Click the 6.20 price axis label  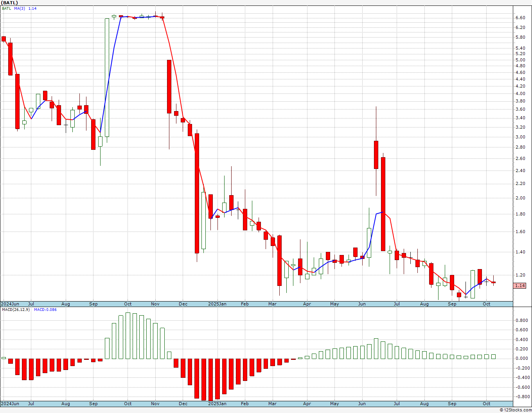520,27
